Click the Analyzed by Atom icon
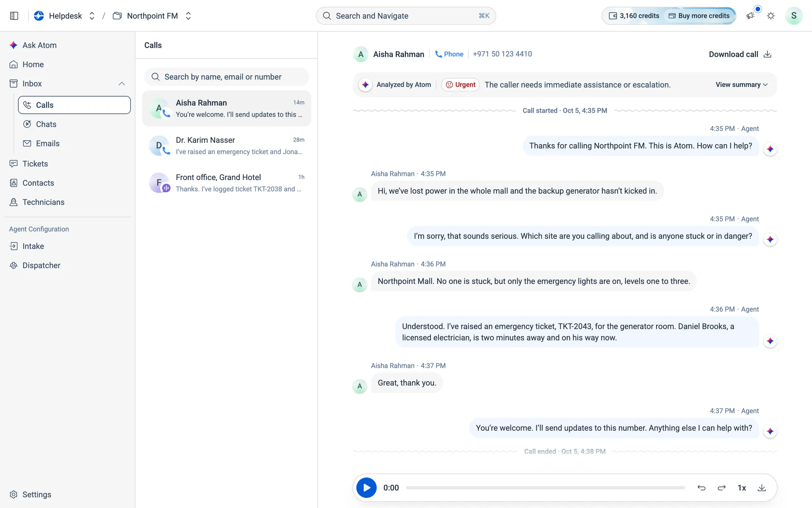Screen dimensions: 812x508 [x=365, y=85]
